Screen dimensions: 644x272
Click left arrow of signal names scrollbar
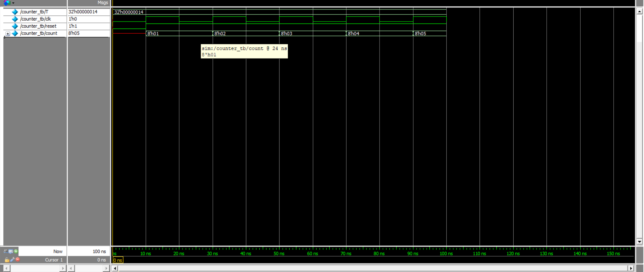(6, 268)
